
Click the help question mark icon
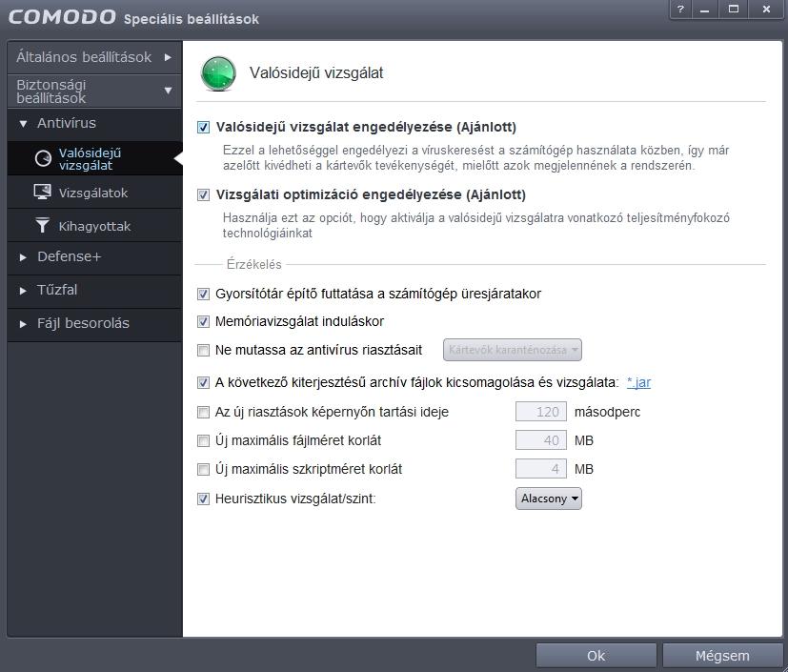click(680, 9)
